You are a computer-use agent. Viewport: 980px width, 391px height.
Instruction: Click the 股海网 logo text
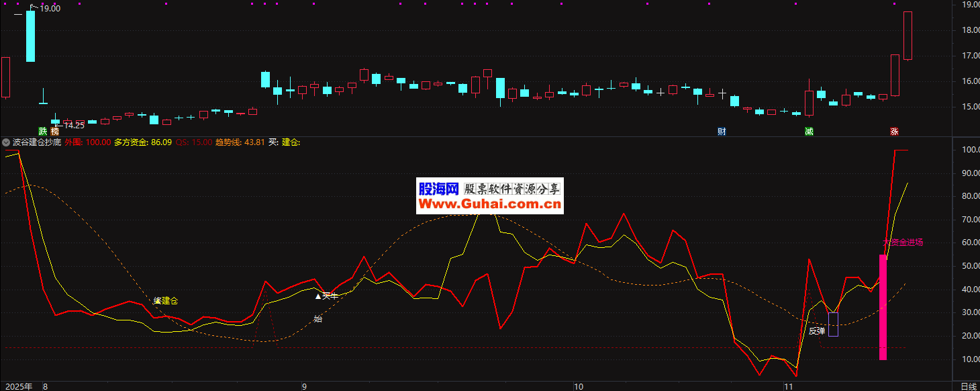point(438,189)
